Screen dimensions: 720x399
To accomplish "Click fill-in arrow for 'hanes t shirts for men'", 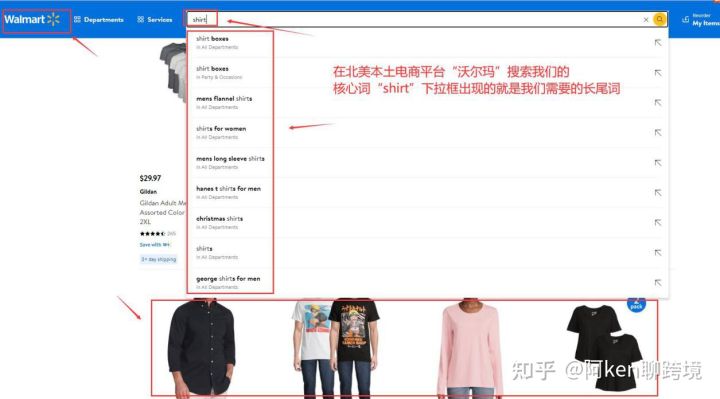I will (x=658, y=192).
